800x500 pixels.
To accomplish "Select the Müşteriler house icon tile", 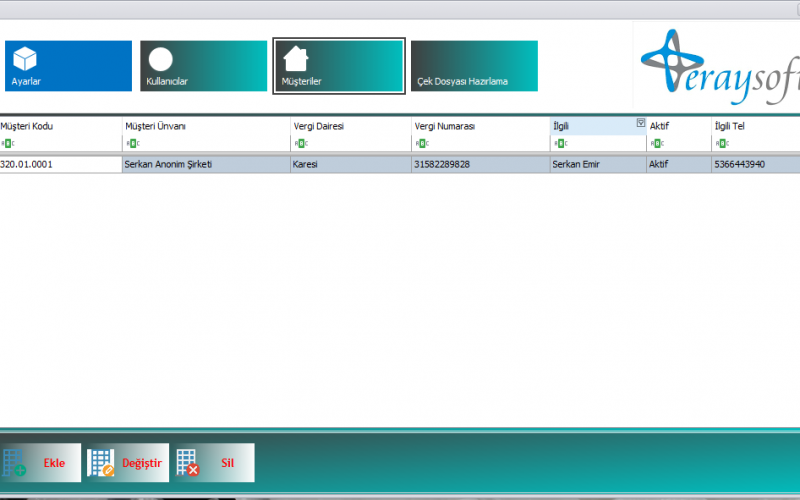I will pyautogui.click(x=338, y=66).
